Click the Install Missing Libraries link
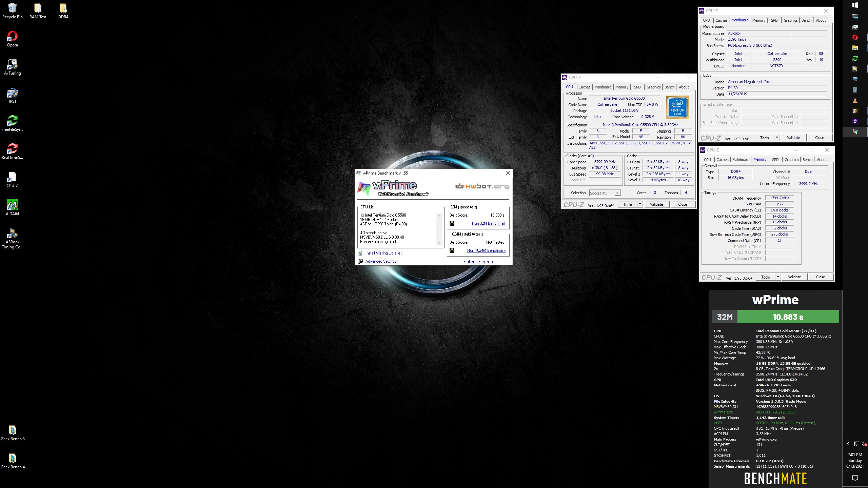The width and height of the screenshot is (868, 488). tap(383, 253)
